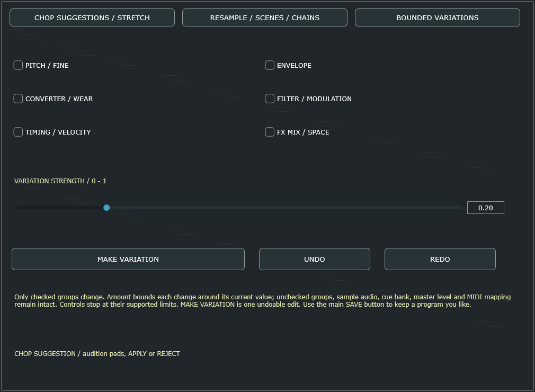Check the FX Mix / Space option
The width and height of the screenshot is (535, 392).
pos(270,132)
